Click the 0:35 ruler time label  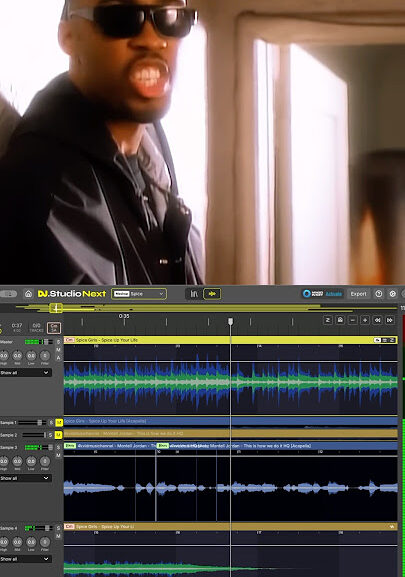coord(124,316)
